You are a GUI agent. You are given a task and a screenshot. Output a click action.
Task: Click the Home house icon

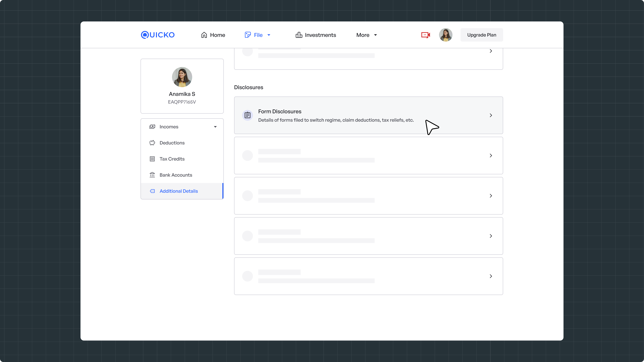click(204, 35)
